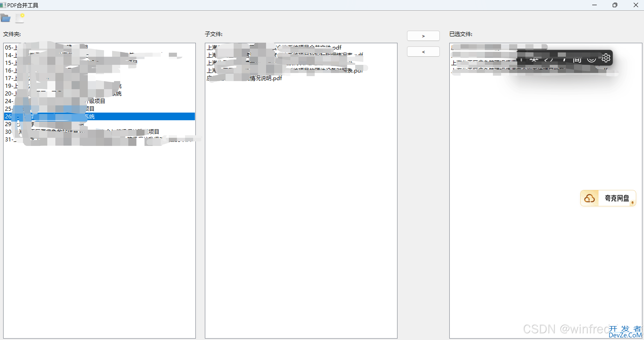644x340 pixels.
Task: Click the 夸克网盘 cloud icon
Action: 589,199
